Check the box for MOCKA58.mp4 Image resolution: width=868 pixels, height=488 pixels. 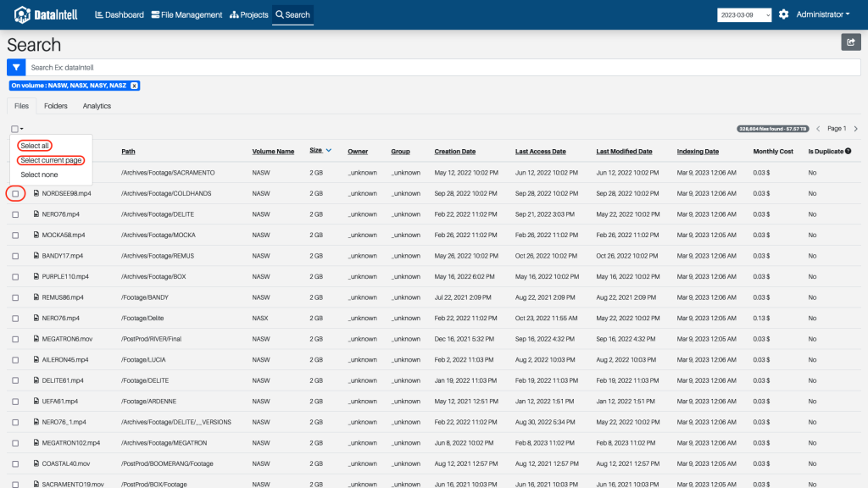pos(15,236)
